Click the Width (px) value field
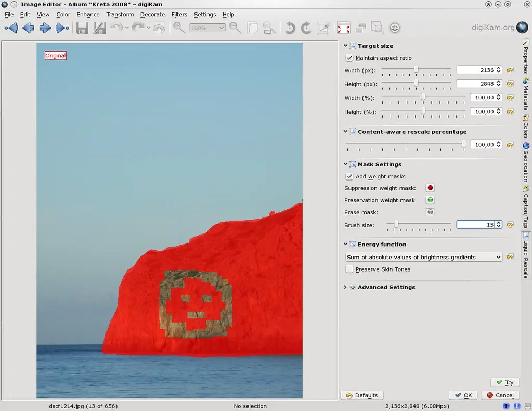Image resolution: width=532 pixels, height=411 pixels. [x=475, y=70]
